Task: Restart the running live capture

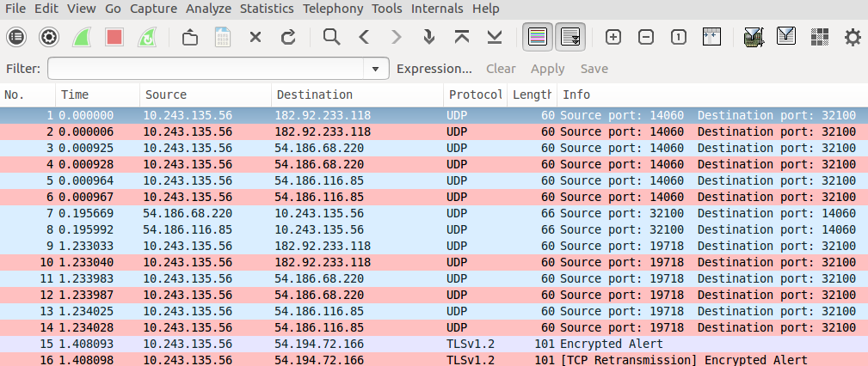Action: click(147, 37)
